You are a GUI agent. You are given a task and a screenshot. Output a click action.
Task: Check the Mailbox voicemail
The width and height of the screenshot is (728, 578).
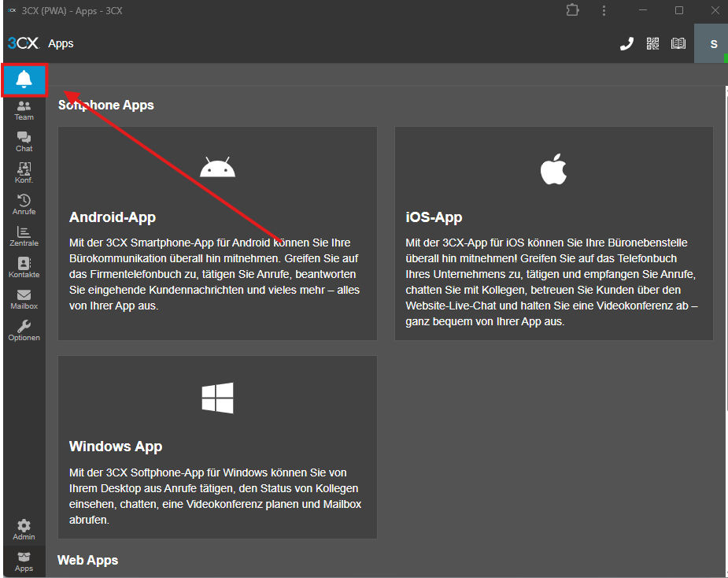tap(24, 299)
